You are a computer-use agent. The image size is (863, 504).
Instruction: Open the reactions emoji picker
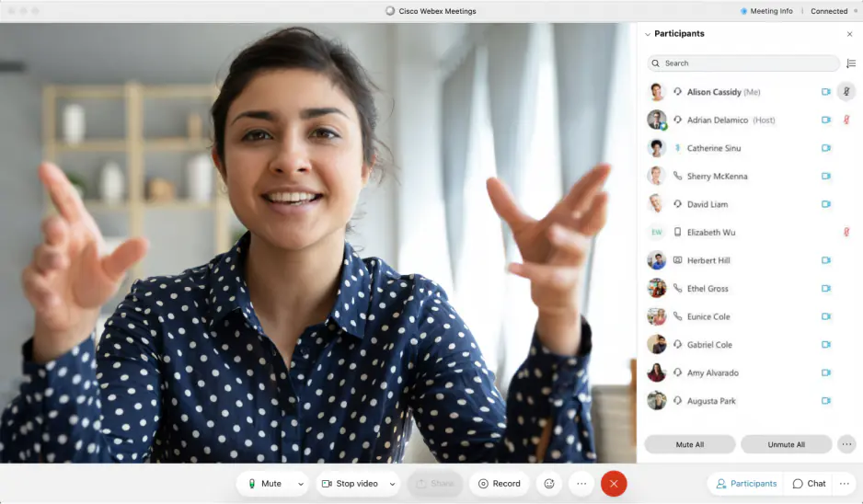click(x=549, y=484)
